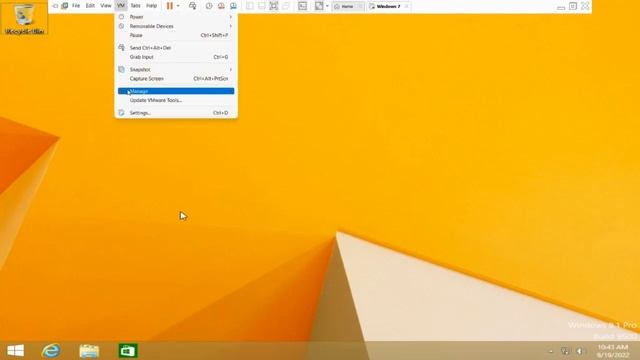The width and height of the screenshot is (640, 360).
Task: Click the taskbar clock showing 10:43 AM
Action: [613, 351]
